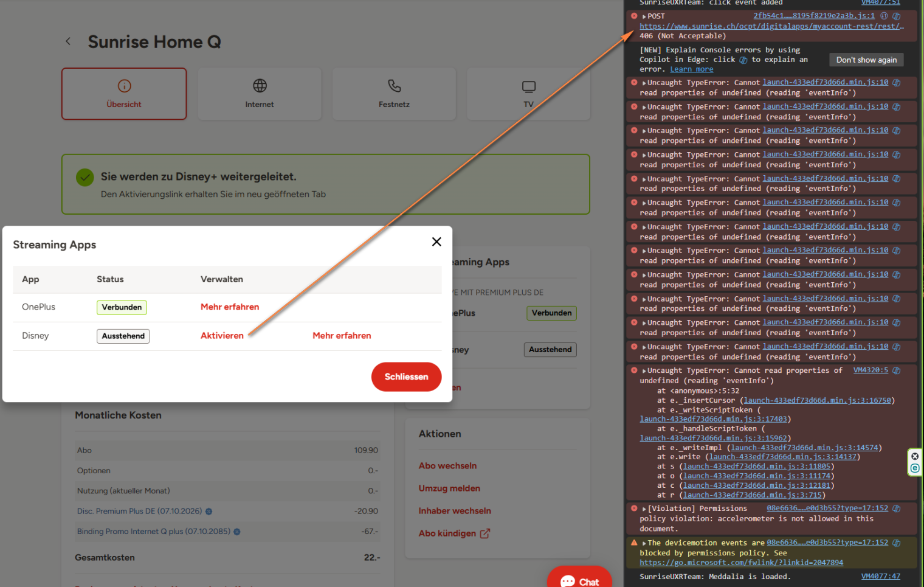This screenshot has height=587, width=924.
Task: Click the globe icon on the Internet tile
Action: [260, 86]
